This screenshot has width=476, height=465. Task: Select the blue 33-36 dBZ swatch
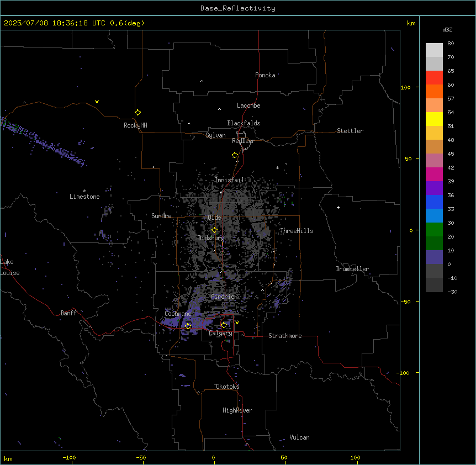click(x=434, y=202)
